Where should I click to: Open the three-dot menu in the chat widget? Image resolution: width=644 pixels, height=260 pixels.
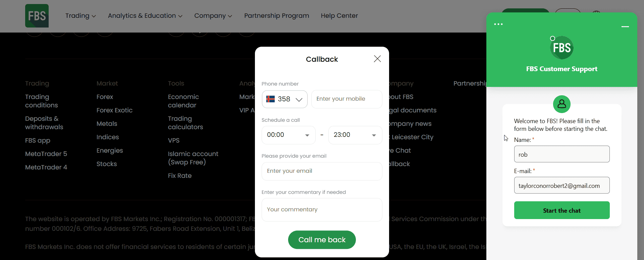point(499,24)
